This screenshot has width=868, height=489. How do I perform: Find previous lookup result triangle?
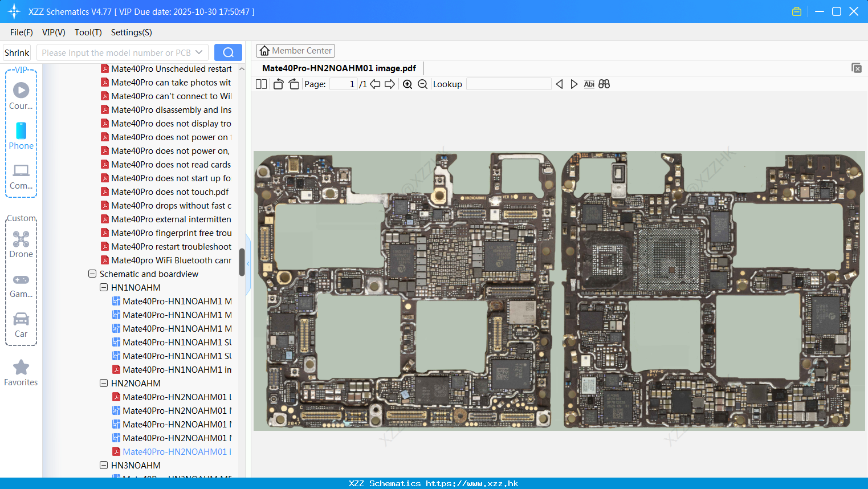coord(559,84)
